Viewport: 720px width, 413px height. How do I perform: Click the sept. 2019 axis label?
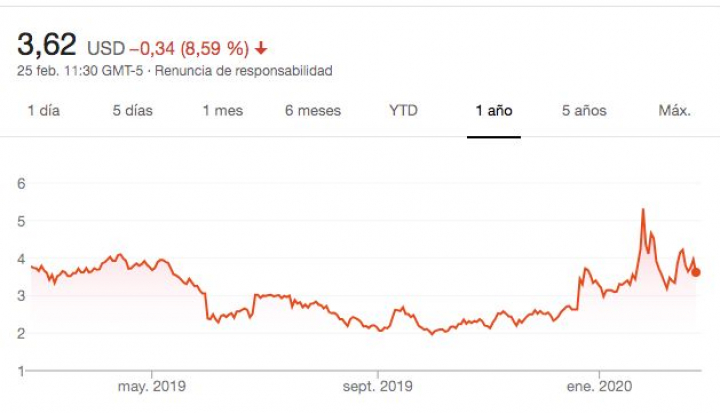(378, 386)
